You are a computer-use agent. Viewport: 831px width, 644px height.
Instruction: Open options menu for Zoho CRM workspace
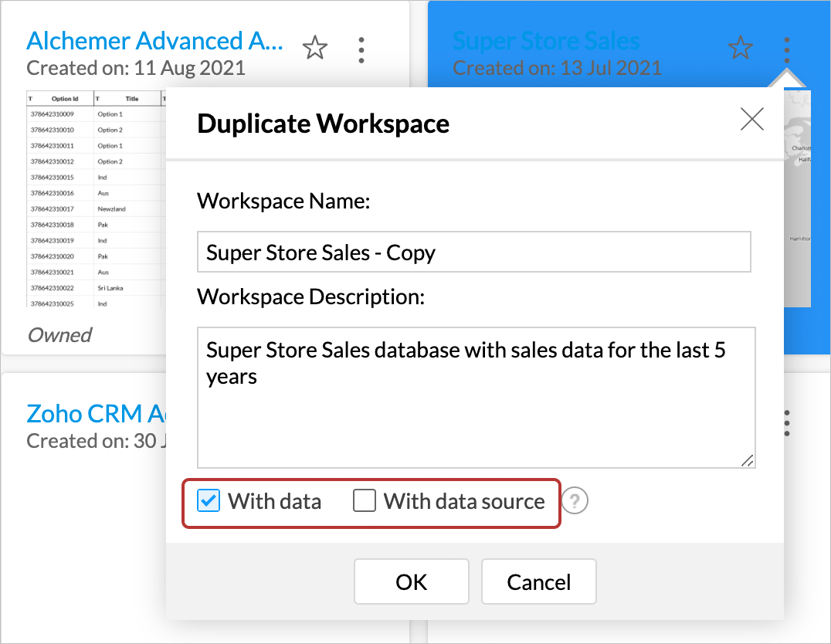click(786, 422)
